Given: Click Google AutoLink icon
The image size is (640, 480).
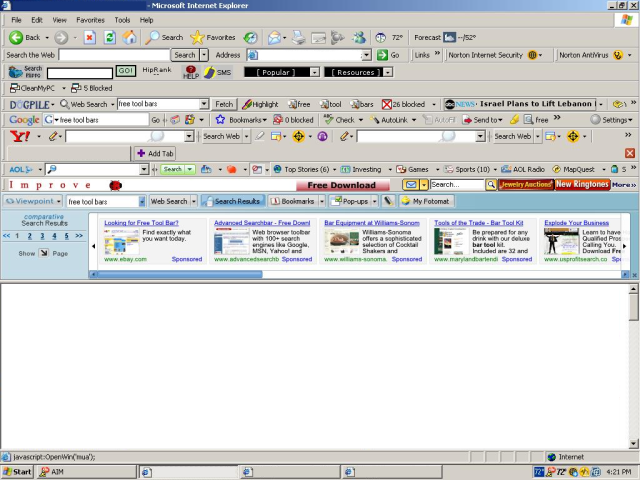Looking at the screenshot, I should (374, 120).
